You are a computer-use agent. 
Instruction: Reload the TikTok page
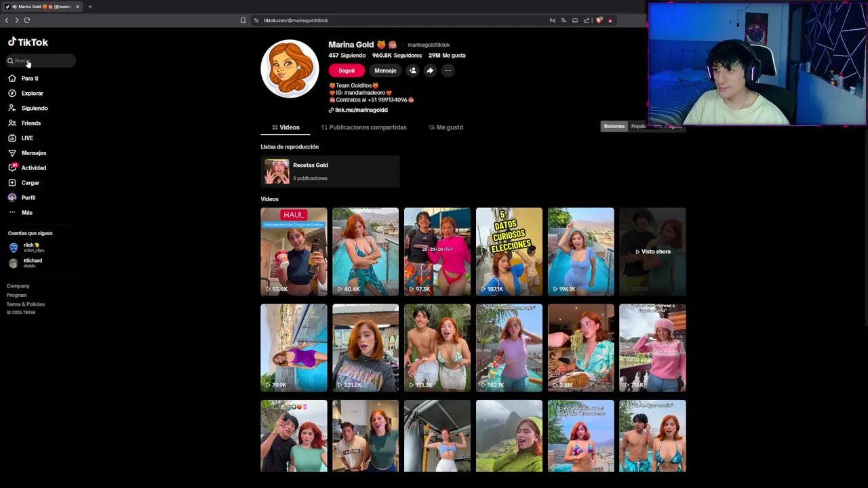coord(27,20)
